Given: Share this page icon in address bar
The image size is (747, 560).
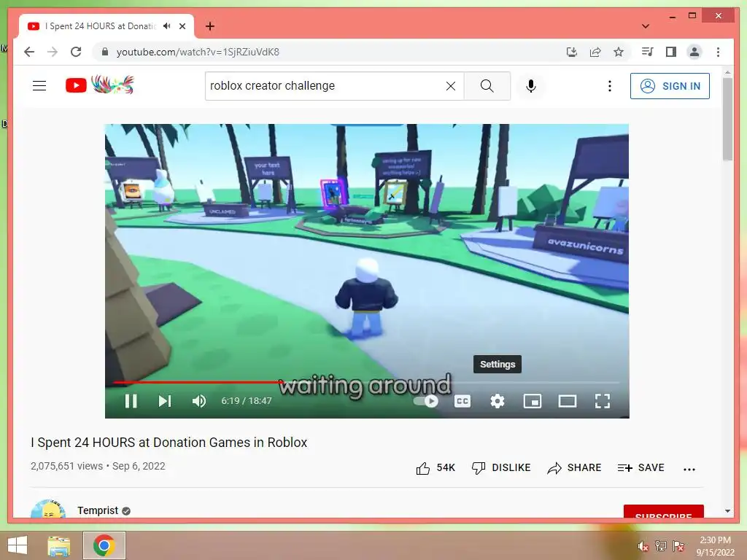Looking at the screenshot, I should pos(595,52).
